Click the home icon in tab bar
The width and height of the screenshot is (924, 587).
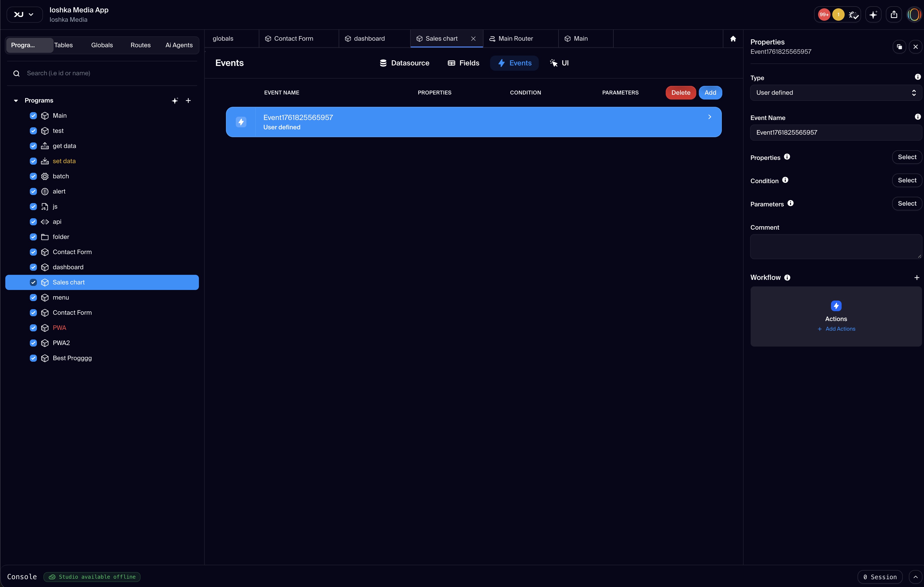pos(733,39)
